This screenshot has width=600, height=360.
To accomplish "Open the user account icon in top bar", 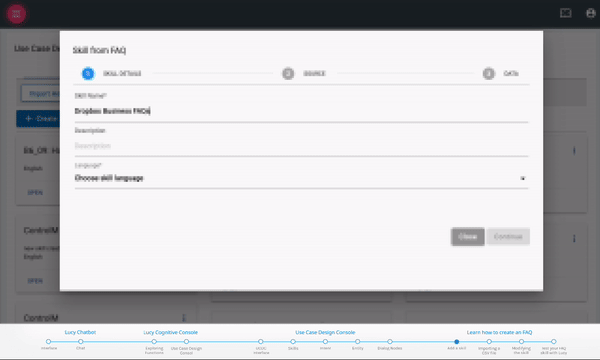I will pos(591,13).
